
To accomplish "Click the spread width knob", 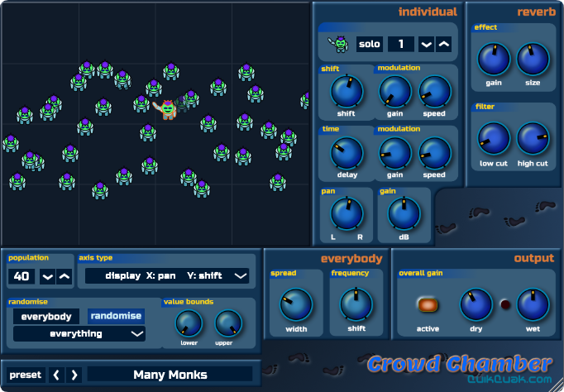I will click(296, 304).
